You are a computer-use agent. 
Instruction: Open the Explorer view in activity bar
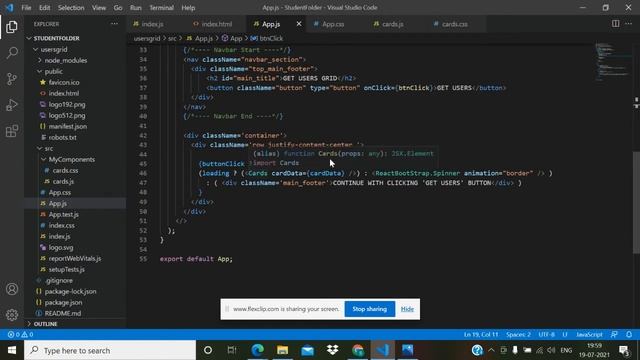coord(12,27)
